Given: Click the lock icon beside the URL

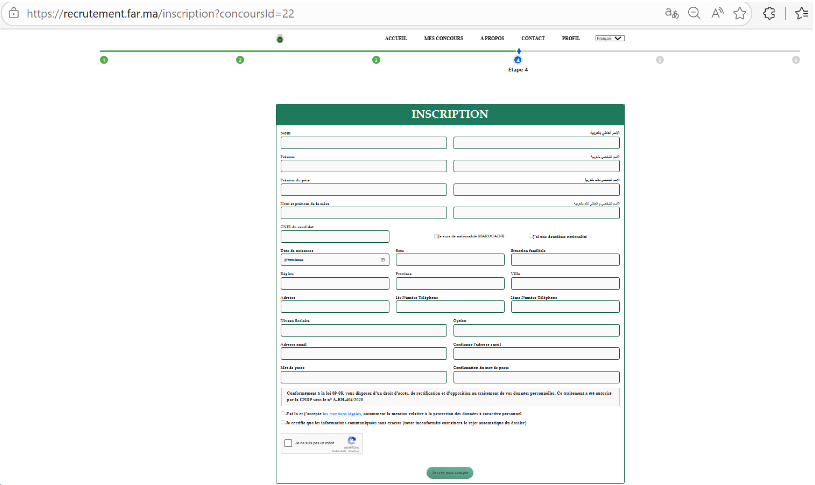Looking at the screenshot, I should tap(13, 15).
